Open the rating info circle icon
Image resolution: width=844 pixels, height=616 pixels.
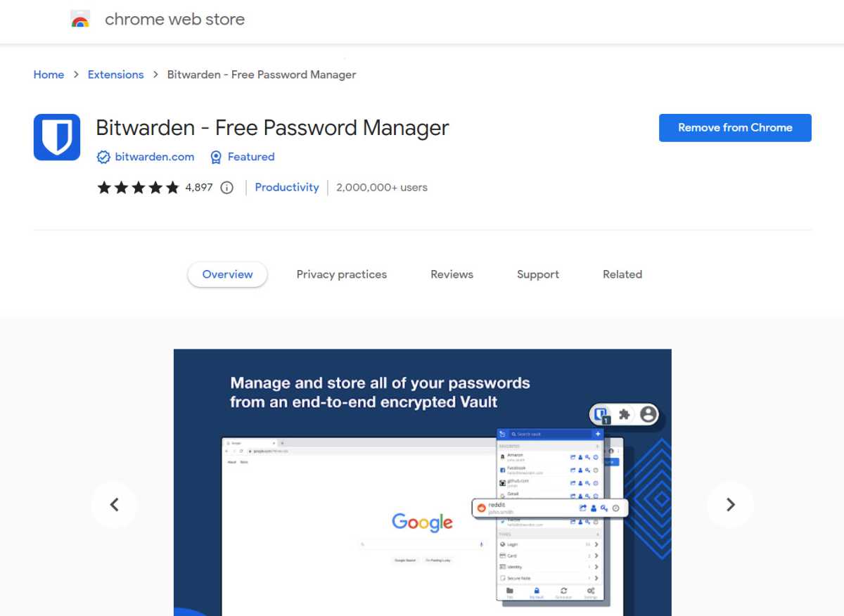[226, 188]
